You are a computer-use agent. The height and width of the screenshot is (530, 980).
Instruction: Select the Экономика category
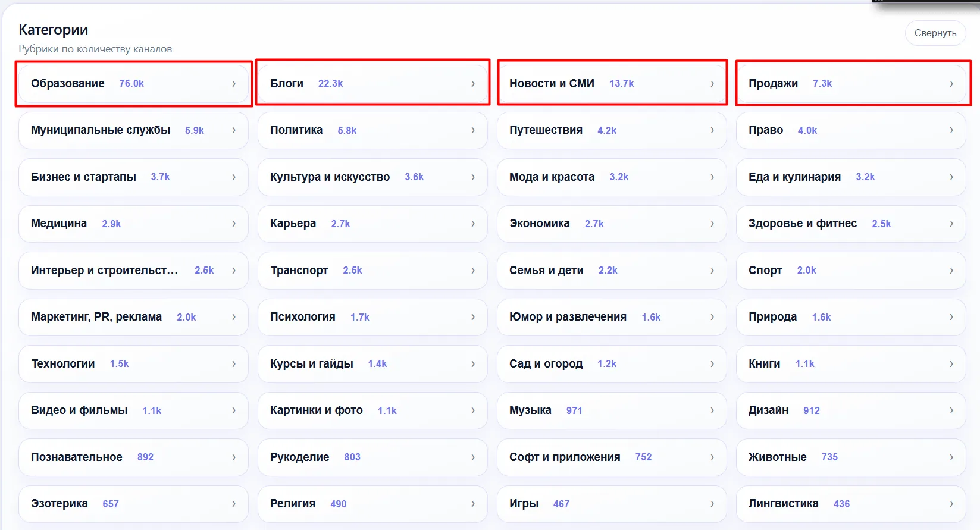pos(612,224)
